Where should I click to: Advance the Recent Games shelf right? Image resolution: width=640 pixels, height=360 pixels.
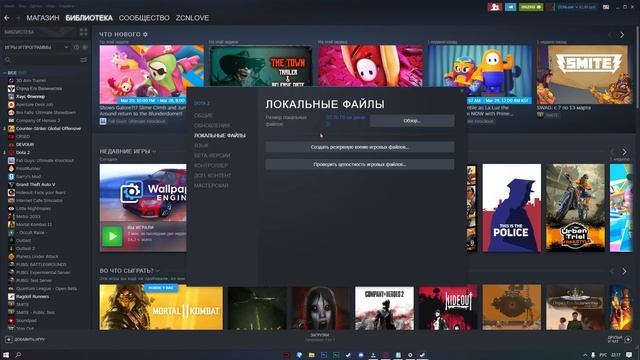[624, 152]
